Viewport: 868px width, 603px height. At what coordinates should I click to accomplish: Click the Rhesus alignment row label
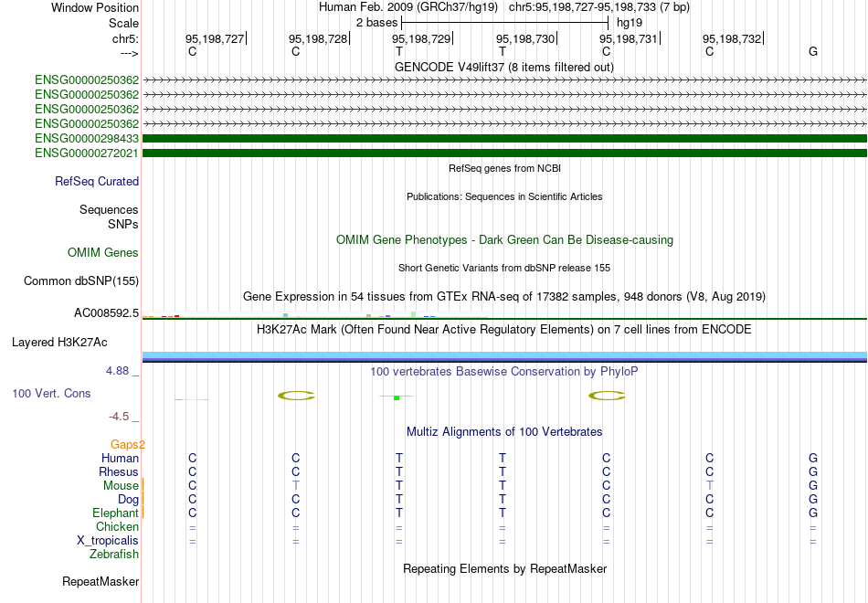pos(119,472)
